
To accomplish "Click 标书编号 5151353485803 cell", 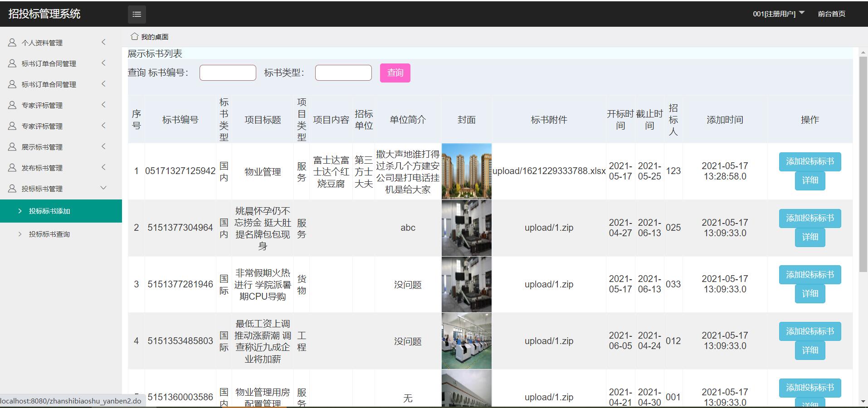I will click(180, 341).
